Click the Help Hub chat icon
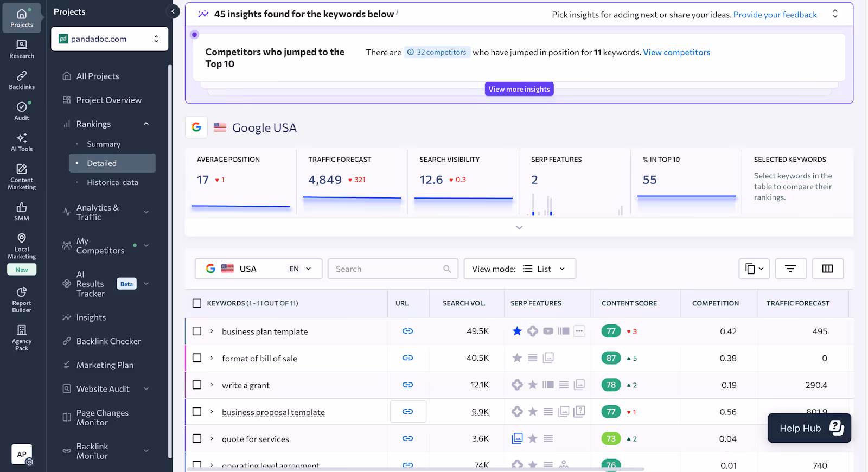 pos(837,428)
